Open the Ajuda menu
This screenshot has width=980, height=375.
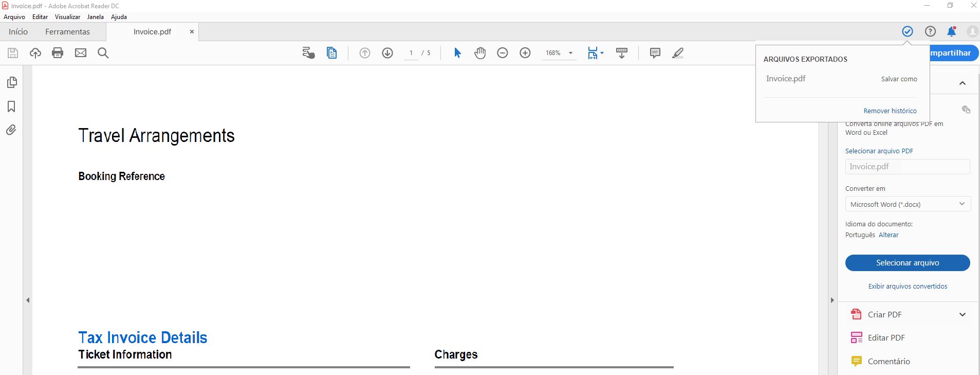click(119, 17)
